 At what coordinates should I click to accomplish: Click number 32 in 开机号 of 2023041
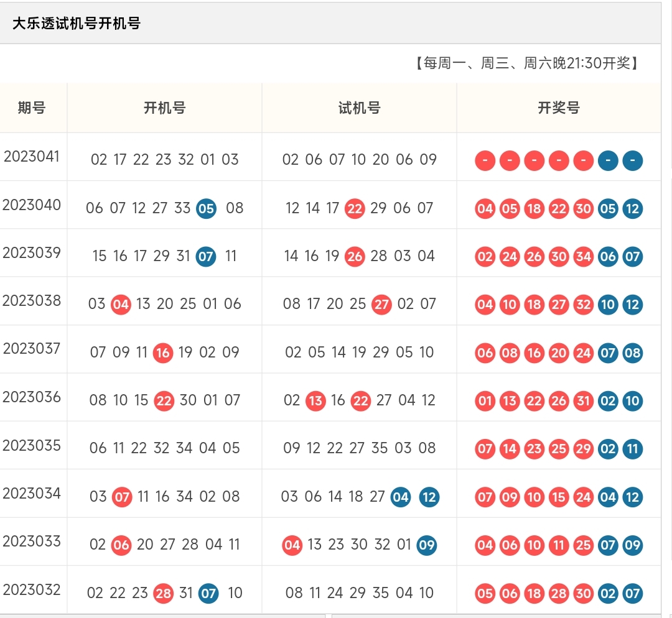(x=186, y=160)
